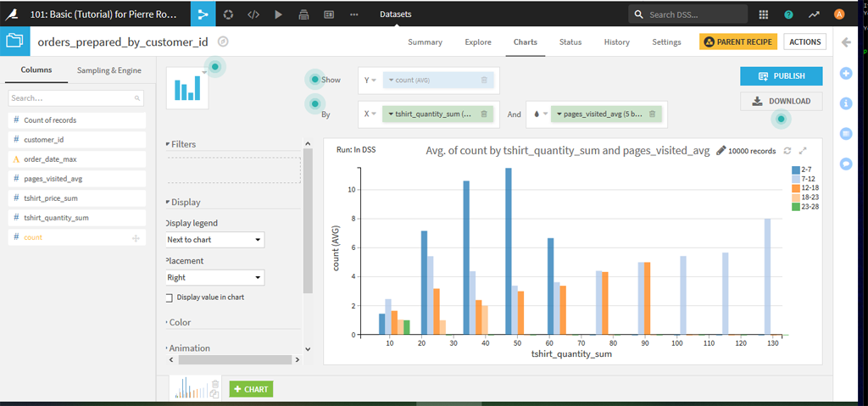Open the more options ellipsis menu
The image size is (868, 406).
(354, 15)
